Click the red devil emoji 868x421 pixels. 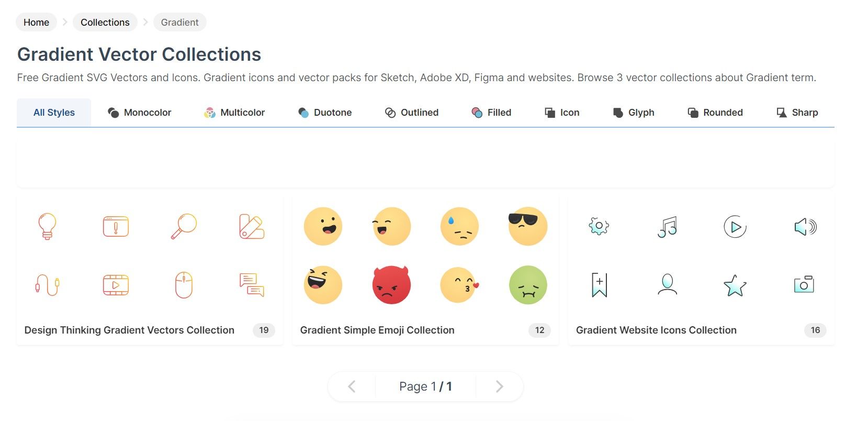point(391,285)
